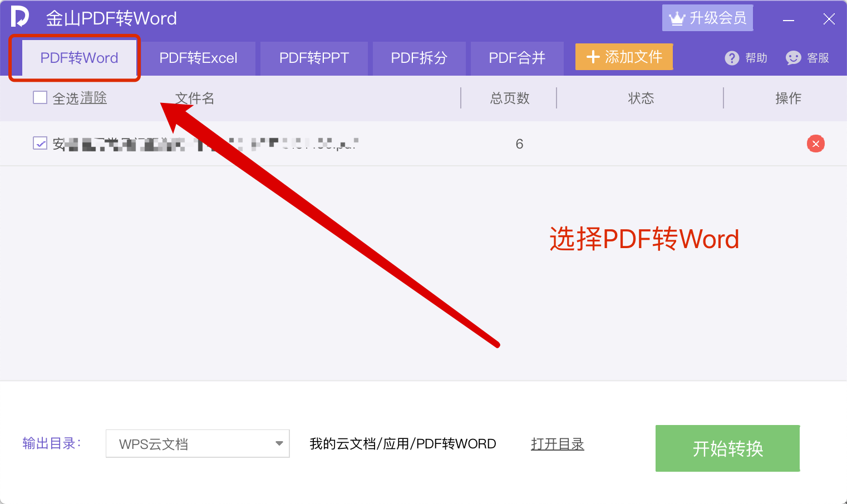The width and height of the screenshot is (847, 504).
Task: Click the dropdown arrow beside WPS云文档
Action: click(279, 444)
